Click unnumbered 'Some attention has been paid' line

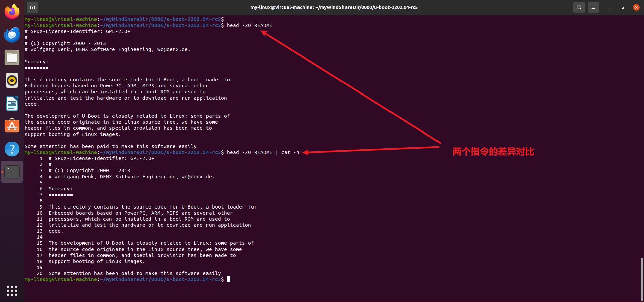(x=110, y=146)
